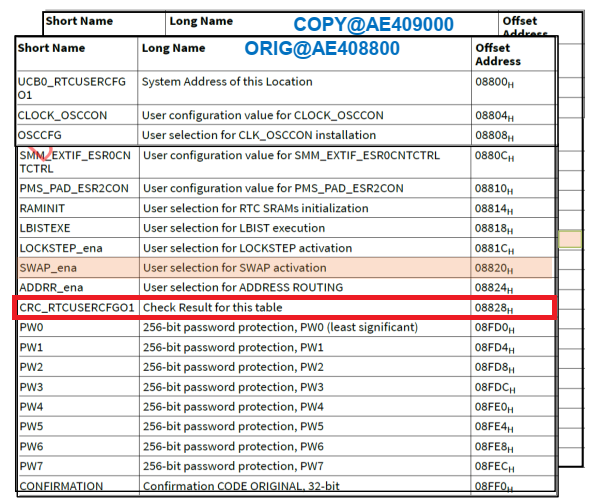This screenshot has width=592, height=502.
Task: Select PMS_PAD_ESR2CON short name
Action: click(x=74, y=188)
